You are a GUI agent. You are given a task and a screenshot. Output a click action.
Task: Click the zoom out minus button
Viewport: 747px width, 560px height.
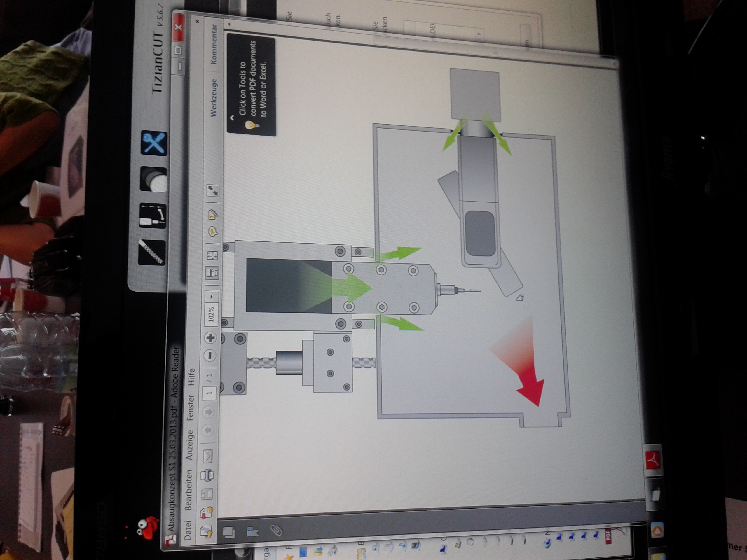coord(210,355)
